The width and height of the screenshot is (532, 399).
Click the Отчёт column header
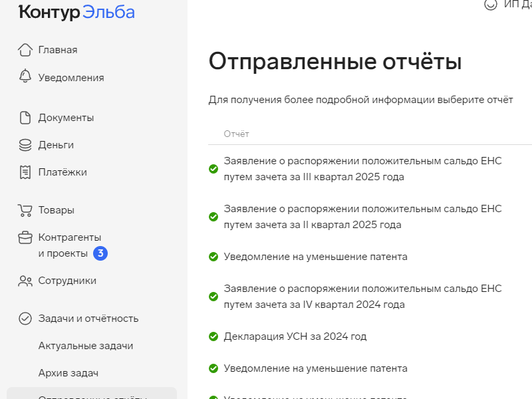tap(236, 134)
